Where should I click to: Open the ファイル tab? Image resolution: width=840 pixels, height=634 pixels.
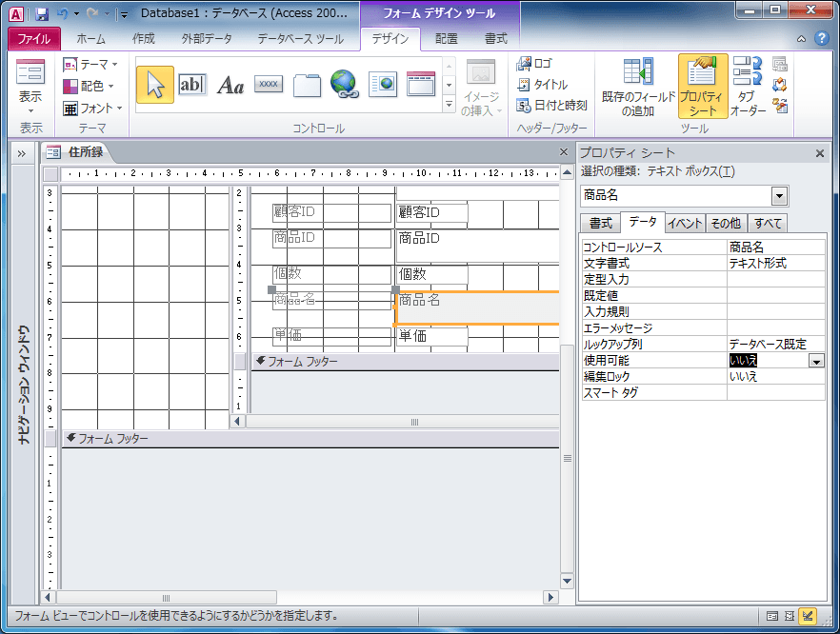34,38
